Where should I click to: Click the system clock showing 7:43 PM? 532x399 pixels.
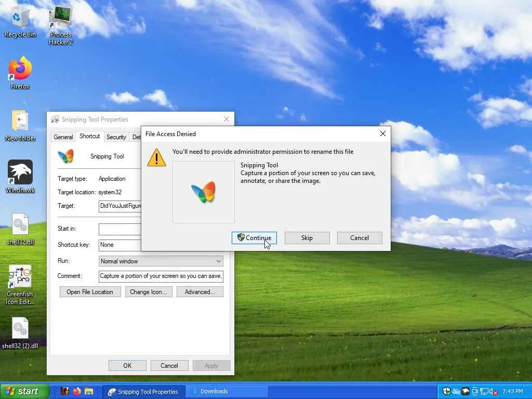coord(513,392)
